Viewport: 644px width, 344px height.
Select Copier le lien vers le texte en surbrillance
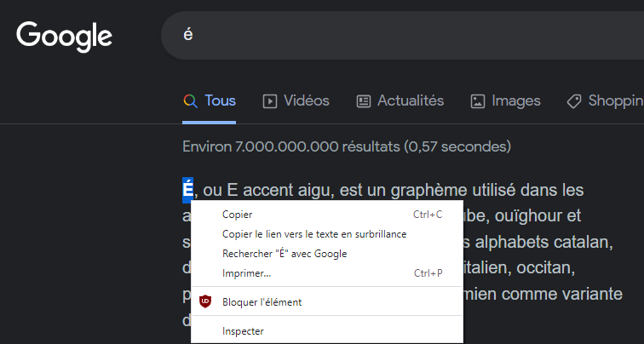[x=327, y=234]
